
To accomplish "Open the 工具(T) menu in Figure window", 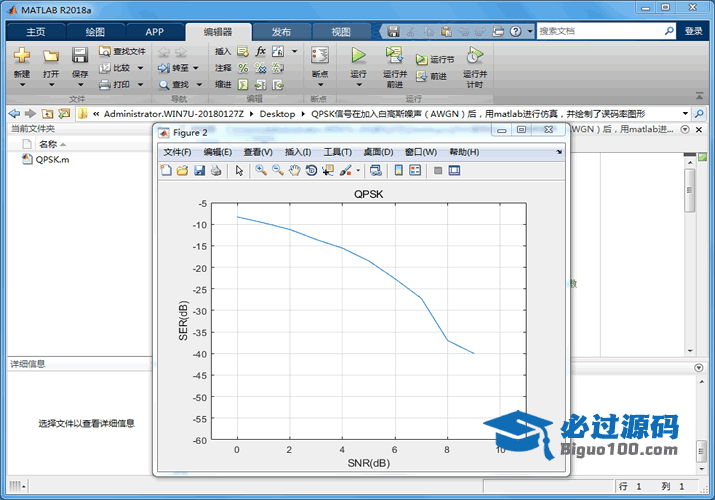I will pos(337,152).
